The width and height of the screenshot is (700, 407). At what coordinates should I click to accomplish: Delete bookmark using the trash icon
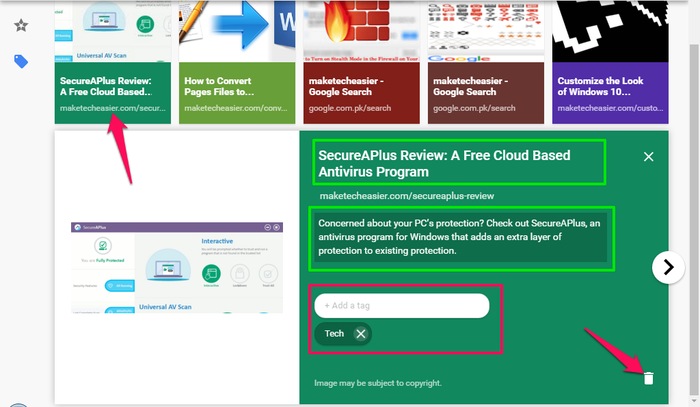tap(649, 378)
